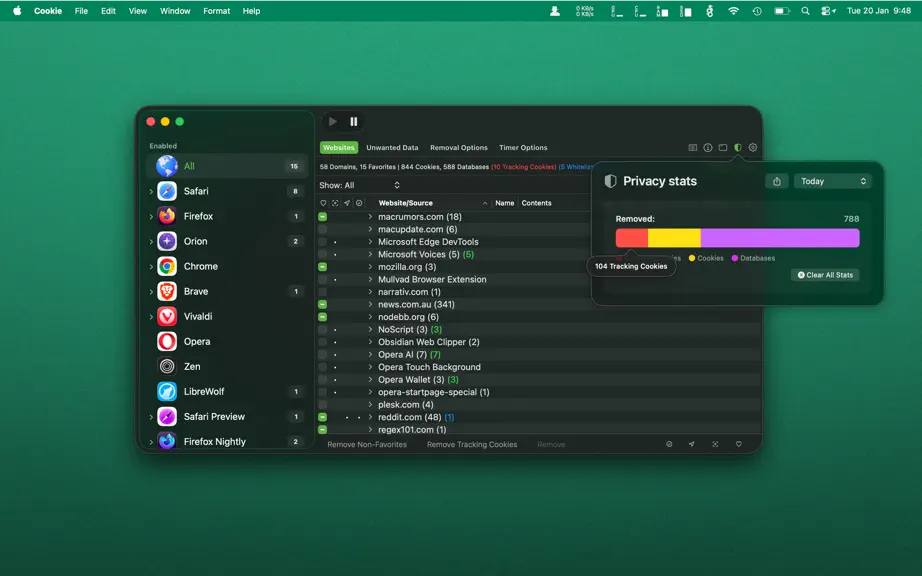Click the play button in the toolbar
Image resolution: width=922 pixels, height=576 pixels.
click(x=333, y=122)
